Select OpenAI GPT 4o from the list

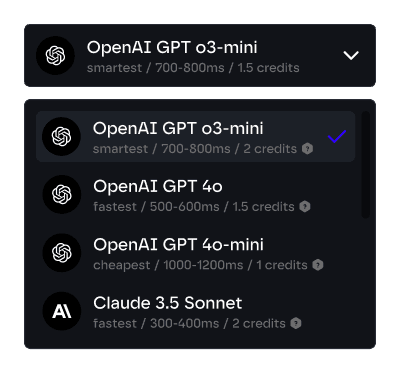point(195,194)
